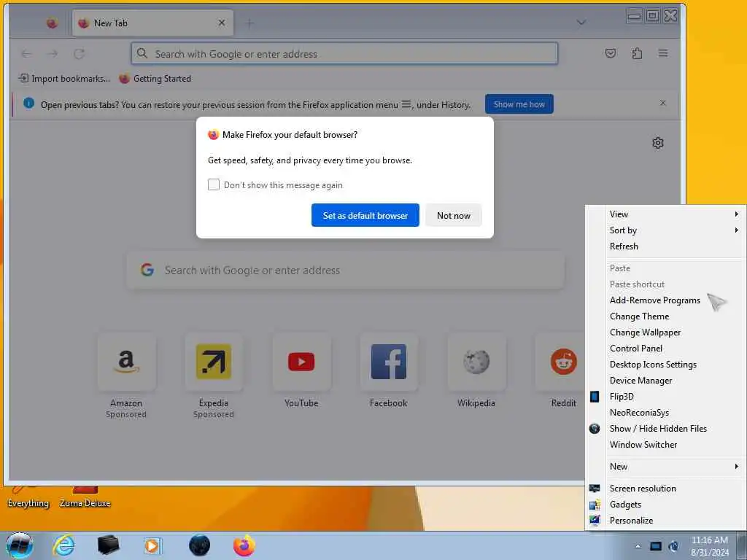Open the new tab personalize gear icon
Image resolution: width=747 pixels, height=560 pixels.
coord(658,143)
